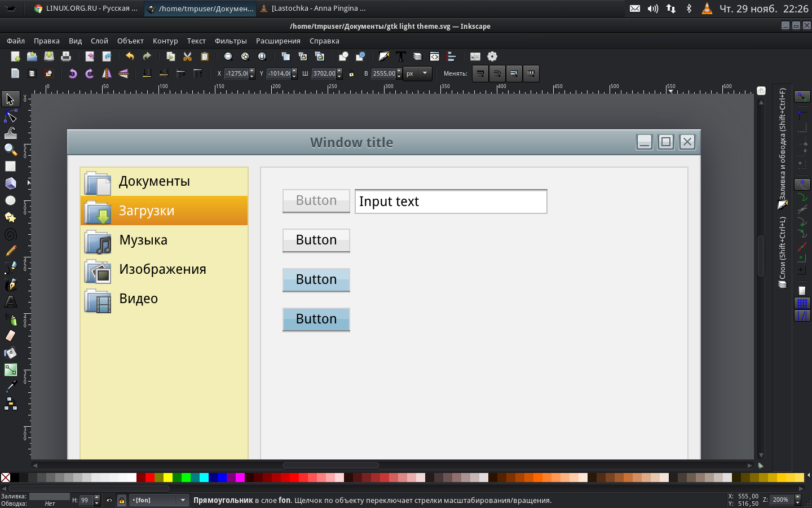This screenshot has height=508, width=812.
Task: Select the Paint bucket tool
Action: click(x=10, y=353)
